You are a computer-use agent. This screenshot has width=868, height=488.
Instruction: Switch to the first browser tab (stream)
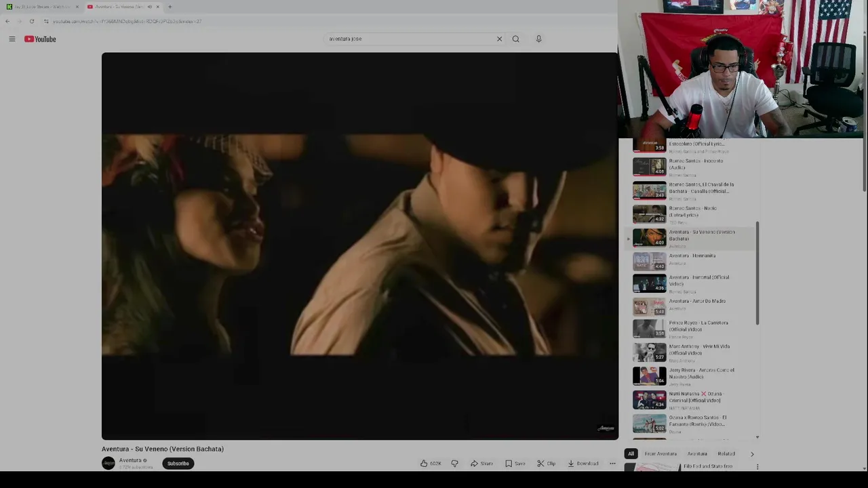(41, 7)
